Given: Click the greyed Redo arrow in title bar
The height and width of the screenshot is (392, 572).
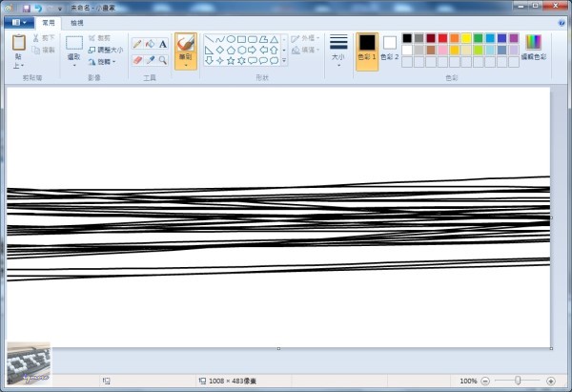Looking at the screenshot, I should [x=51, y=8].
